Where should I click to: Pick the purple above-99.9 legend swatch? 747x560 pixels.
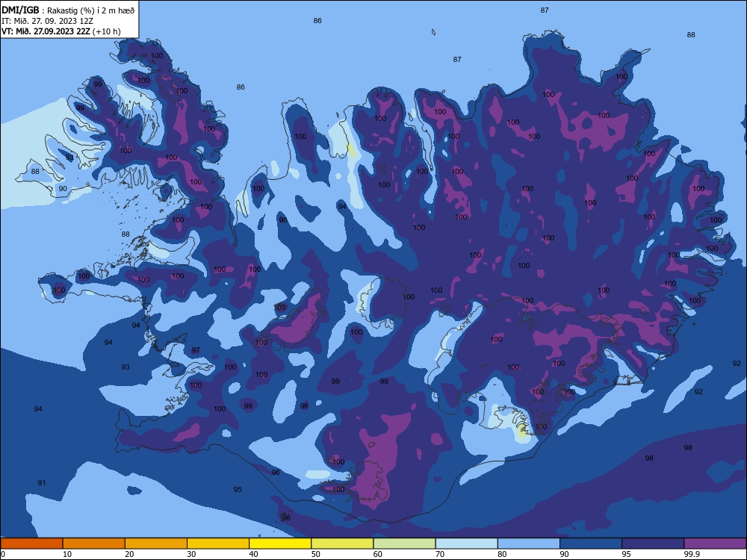[x=715, y=544]
